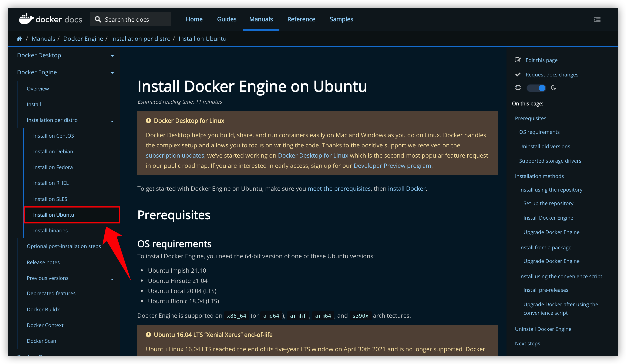Click the home icon in breadcrumb

pos(19,39)
